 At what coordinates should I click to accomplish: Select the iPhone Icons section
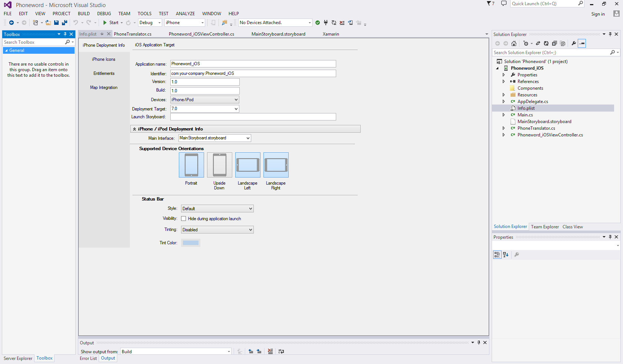104,59
